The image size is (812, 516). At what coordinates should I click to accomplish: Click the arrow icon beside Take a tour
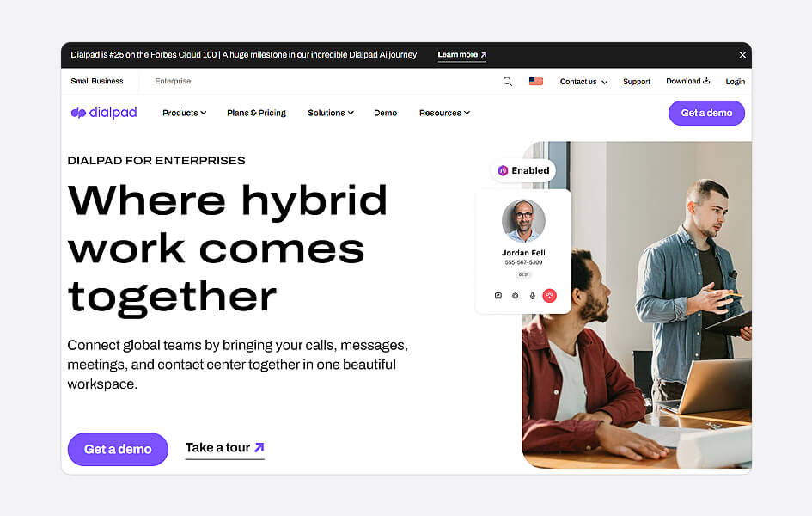pyautogui.click(x=259, y=447)
